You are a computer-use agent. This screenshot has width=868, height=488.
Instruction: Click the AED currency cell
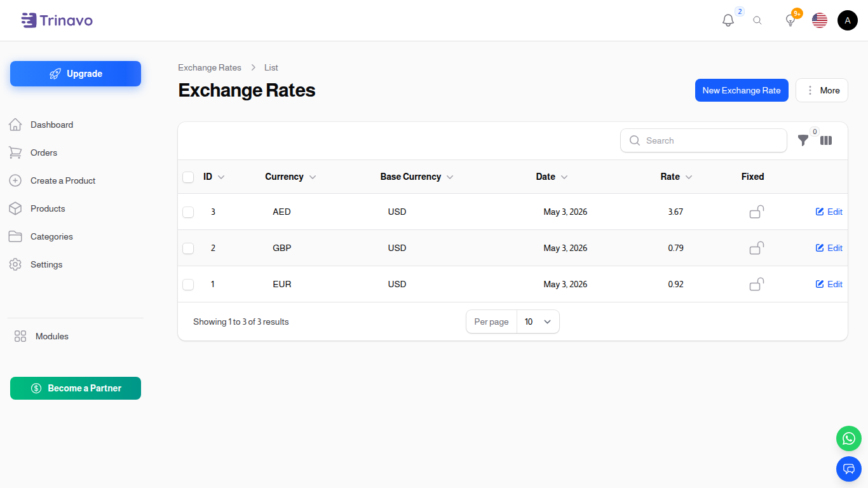click(281, 212)
